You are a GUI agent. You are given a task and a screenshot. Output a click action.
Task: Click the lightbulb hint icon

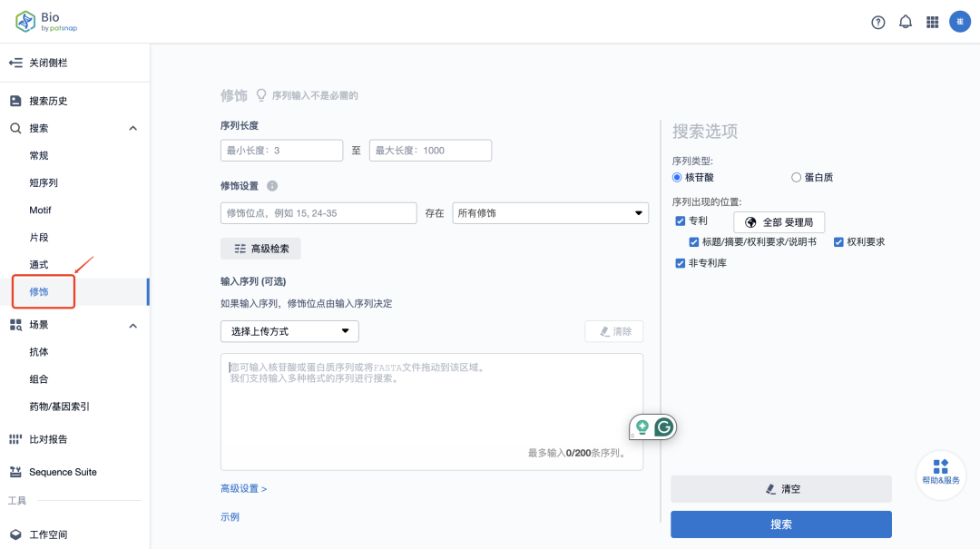pyautogui.click(x=261, y=95)
